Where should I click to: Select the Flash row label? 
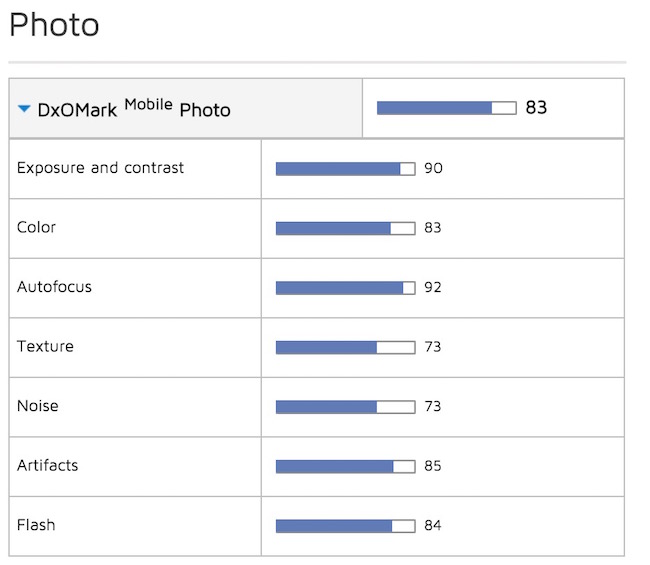point(36,525)
